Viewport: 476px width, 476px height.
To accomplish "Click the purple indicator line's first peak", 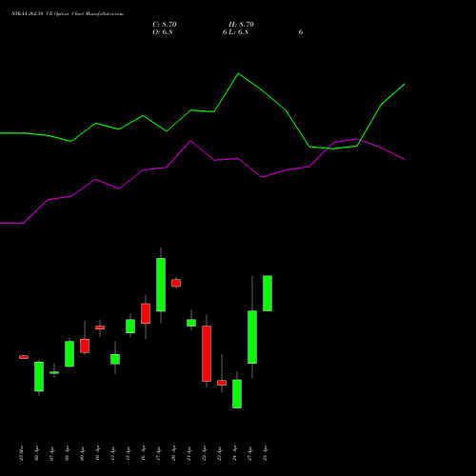I will pos(95,179).
